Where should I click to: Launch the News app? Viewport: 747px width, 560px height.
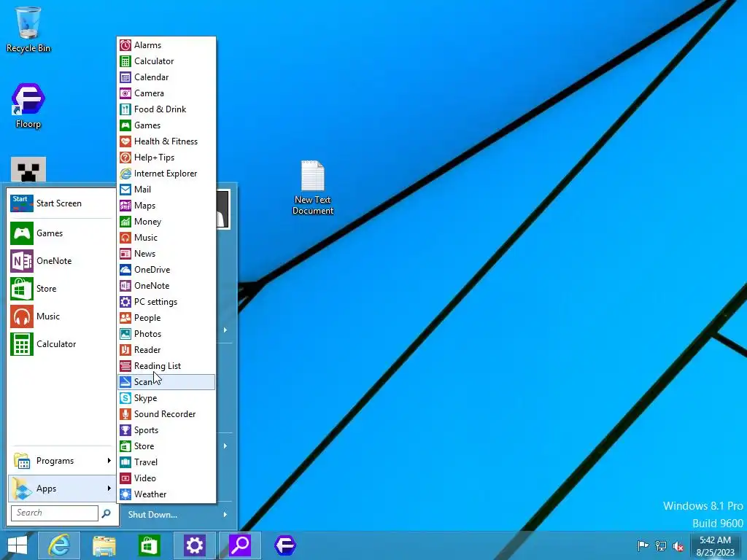(166, 253)
